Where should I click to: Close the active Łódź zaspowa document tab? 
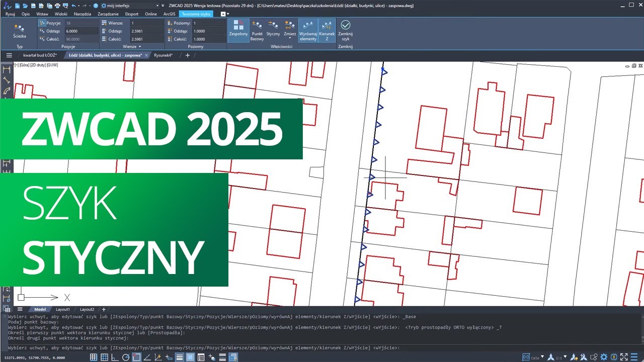click(146, 55)
